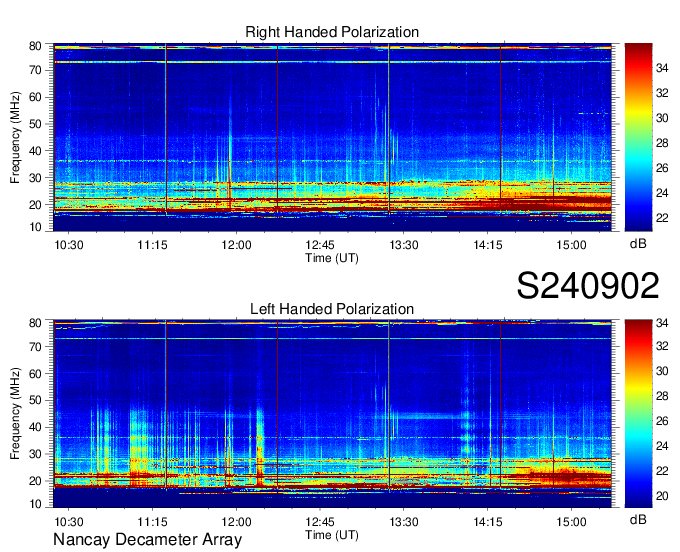The height and width of the screenshot is (552, 680).
Task: Click the 14:15 time tick of the bottom plot
Action: tap(487, 522)
